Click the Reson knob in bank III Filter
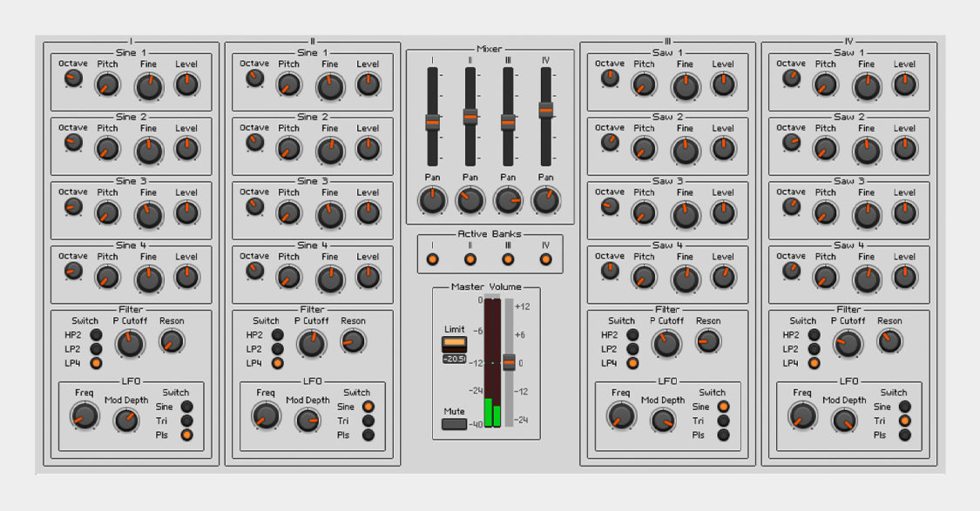Image resolution: width=980 pixels, height=511 pixels. pyautogui.click(x=707, y=340)
